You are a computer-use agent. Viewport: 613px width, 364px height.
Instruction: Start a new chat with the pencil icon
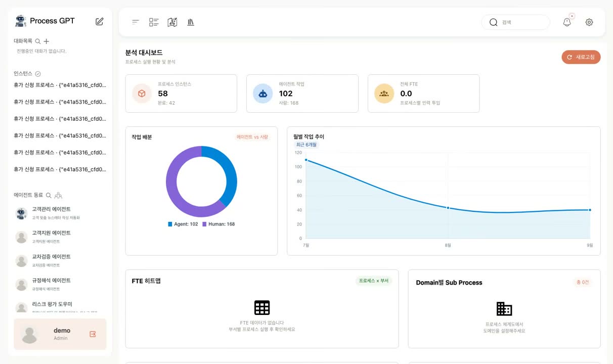click(100, 21)
